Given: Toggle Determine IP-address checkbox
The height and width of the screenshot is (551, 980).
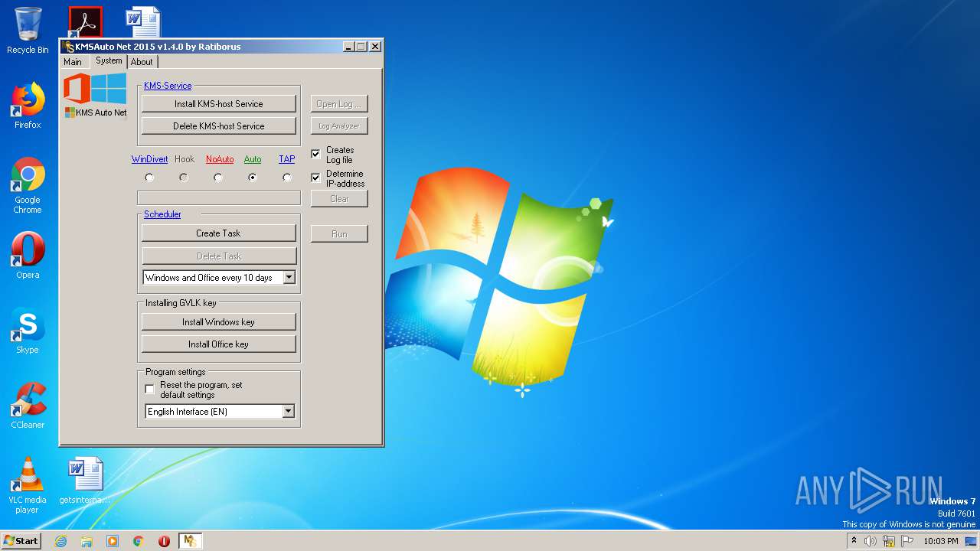Looking at the screenshot, I should 315,178.
